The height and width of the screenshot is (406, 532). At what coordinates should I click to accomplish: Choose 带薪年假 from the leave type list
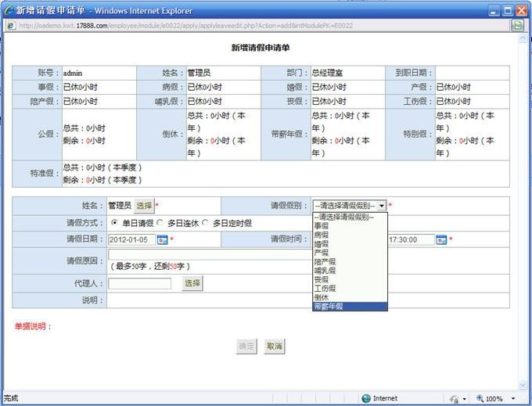[329, 307]
